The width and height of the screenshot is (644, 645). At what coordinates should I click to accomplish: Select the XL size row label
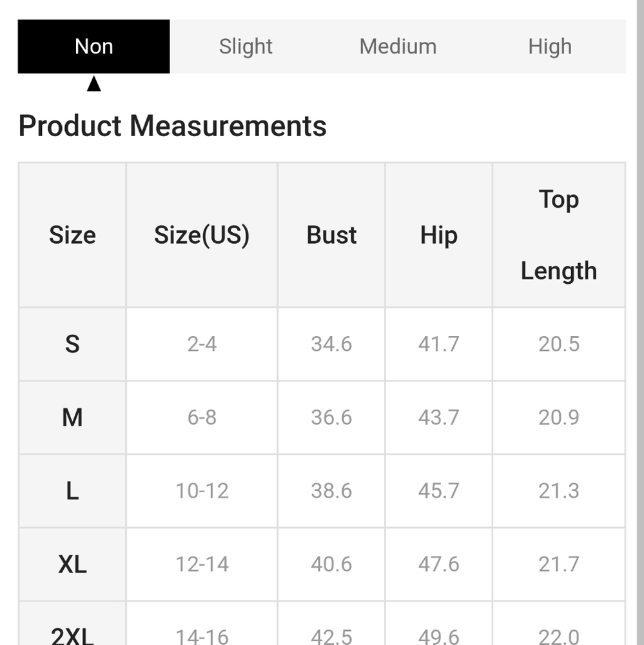pyautogui.click(x=72, y=564)
